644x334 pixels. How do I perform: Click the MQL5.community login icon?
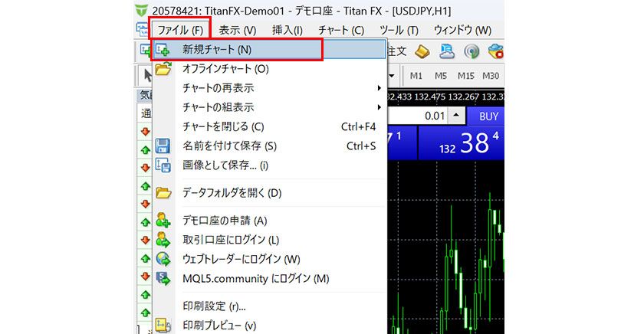[x=163, y=279]
